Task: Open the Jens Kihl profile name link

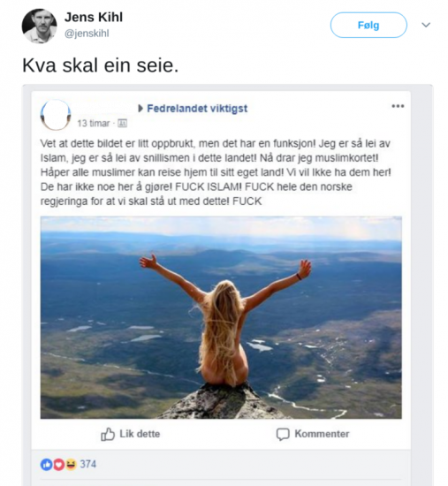Action: 94,17
